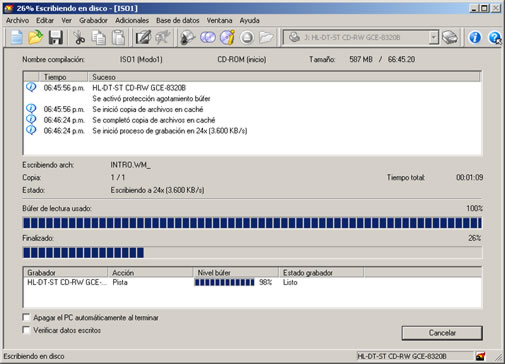
Task: Click log text 'Se activó protección agotamiento búfer'
Action: coord(151,99)
